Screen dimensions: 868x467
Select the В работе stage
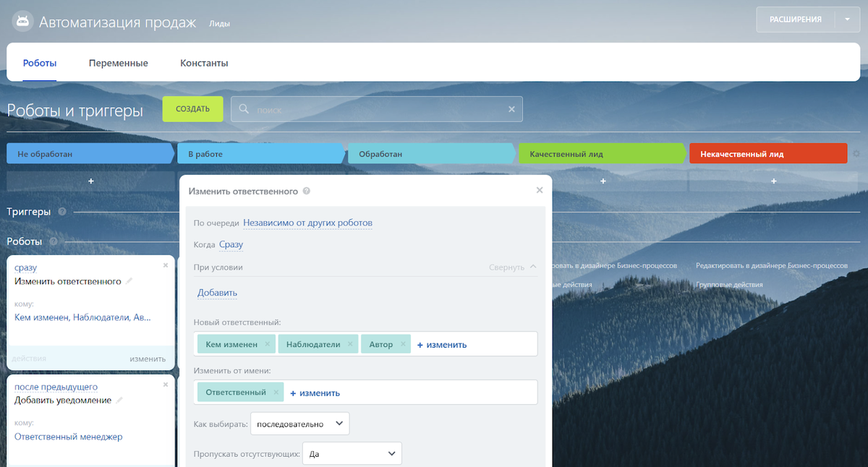[x=260, y=153]
